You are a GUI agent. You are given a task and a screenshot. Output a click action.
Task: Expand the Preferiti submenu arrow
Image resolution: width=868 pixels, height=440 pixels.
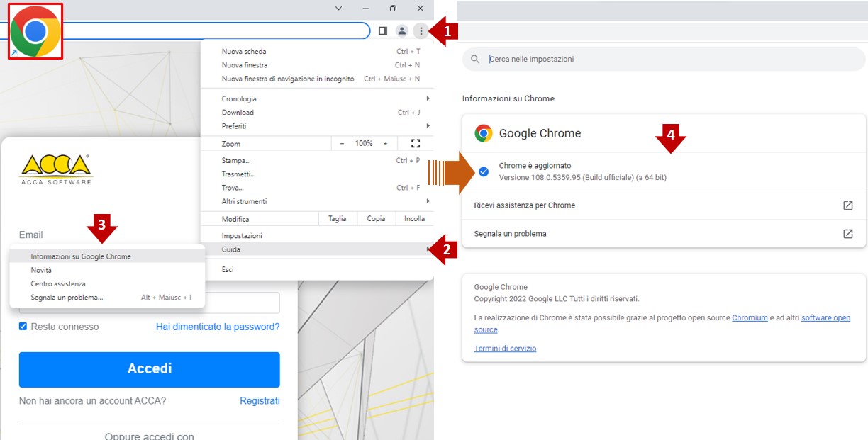(x=428, y=126)
